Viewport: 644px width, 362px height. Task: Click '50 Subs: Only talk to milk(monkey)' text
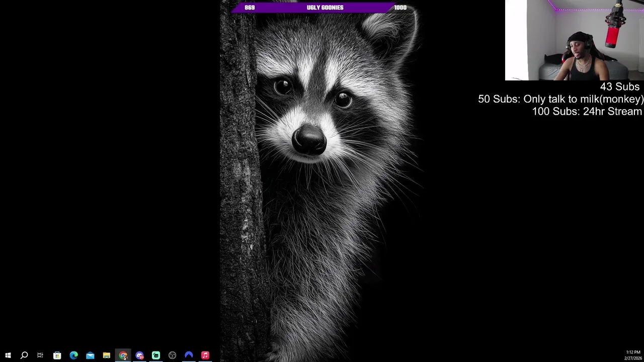point(560,99)
